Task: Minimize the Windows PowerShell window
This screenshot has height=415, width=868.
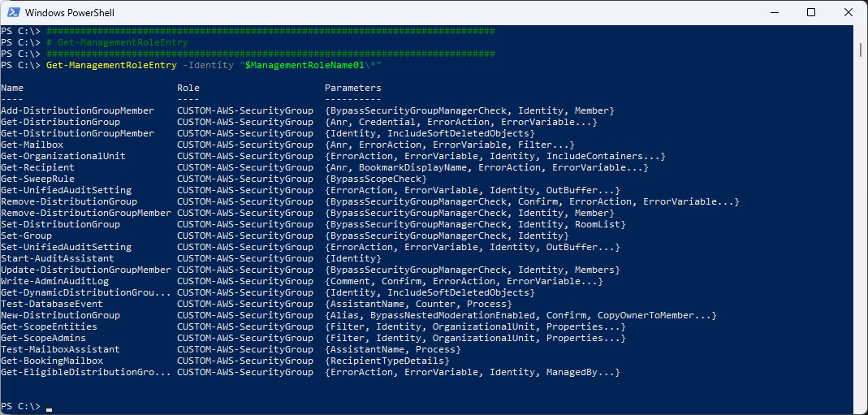Action: 775,12
